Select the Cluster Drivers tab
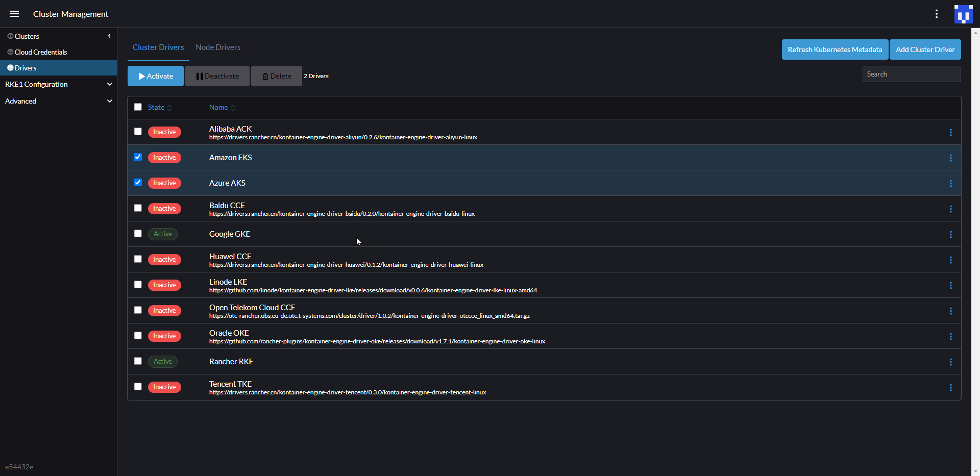Viewport: 980px width, 476px height. pyautogui.click(x=158, y=47)
